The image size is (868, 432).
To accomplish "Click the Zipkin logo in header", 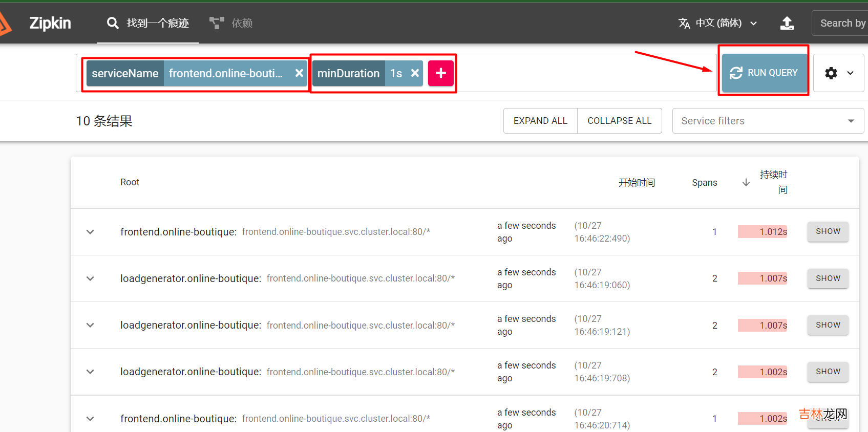I will click(50, 23).
